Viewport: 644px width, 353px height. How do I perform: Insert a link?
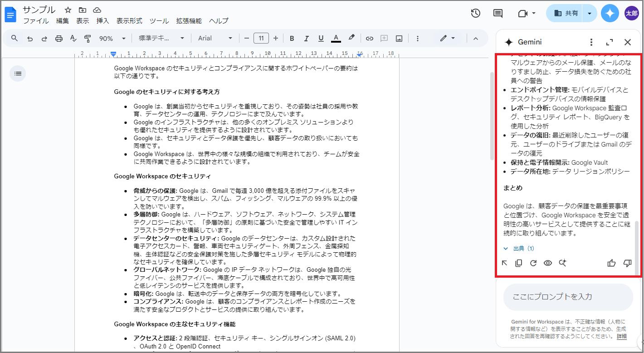[x=370, y=39]
